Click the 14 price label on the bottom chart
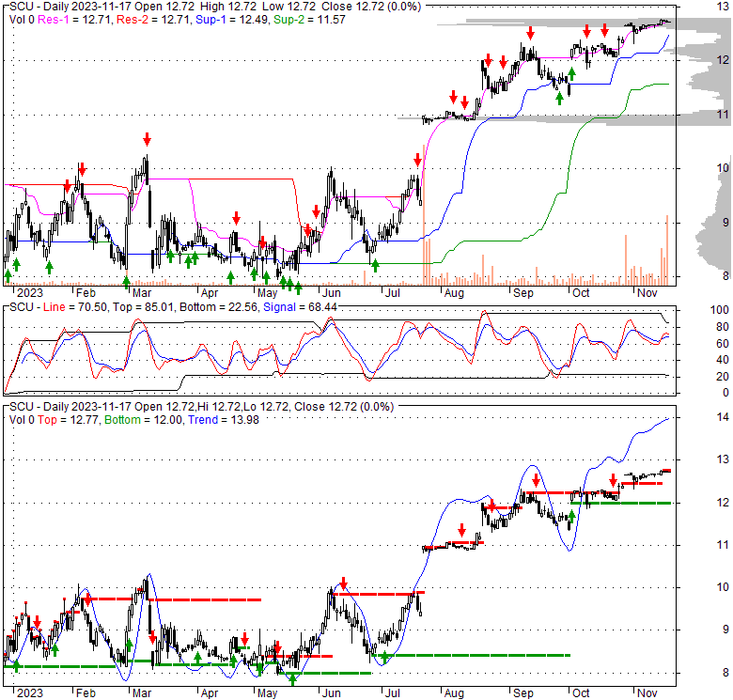733x700 pixels. click(x=723, y=417)
